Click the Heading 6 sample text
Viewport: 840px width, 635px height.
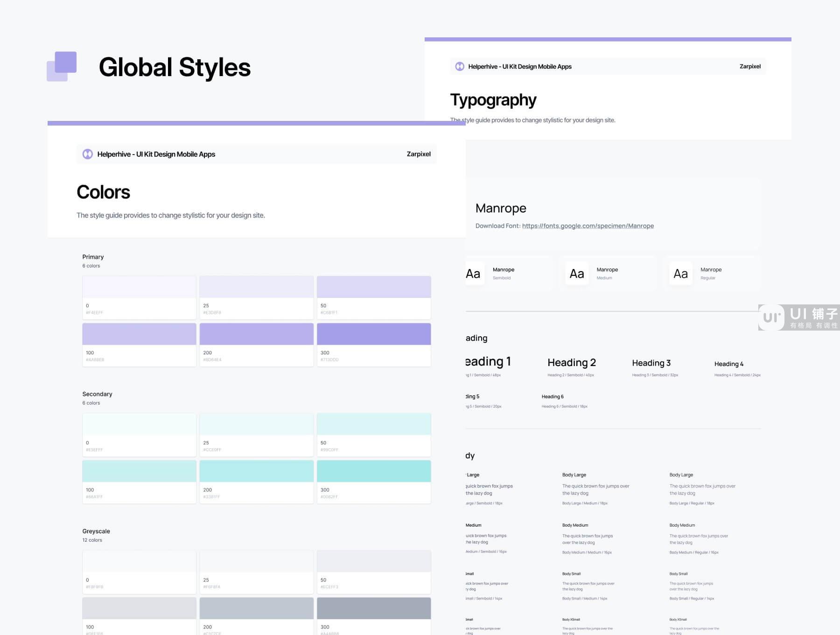pyautogui.click(x=553, y=397)
